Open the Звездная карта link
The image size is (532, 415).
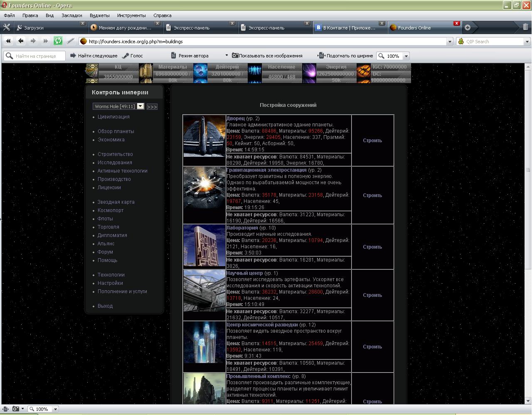pyautogui.click(x=116, y=202)
